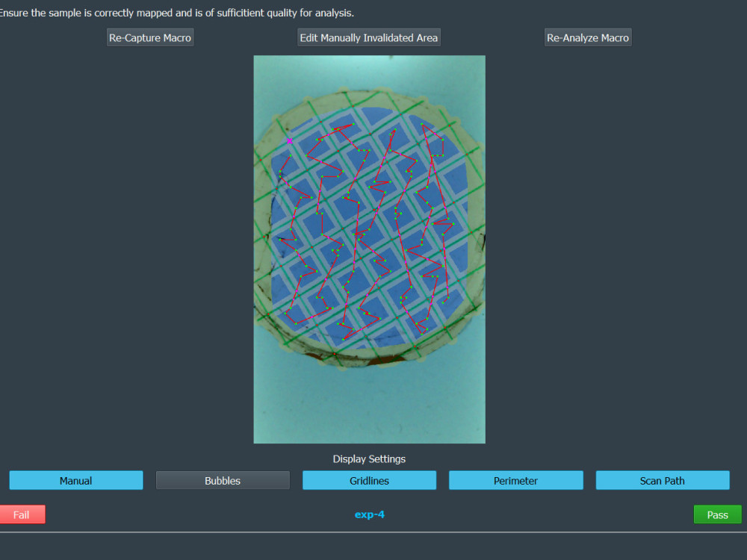This screenshot has height=560, width=747.
Task: Toggle the Manual display setting
Action: pos(76,480)
